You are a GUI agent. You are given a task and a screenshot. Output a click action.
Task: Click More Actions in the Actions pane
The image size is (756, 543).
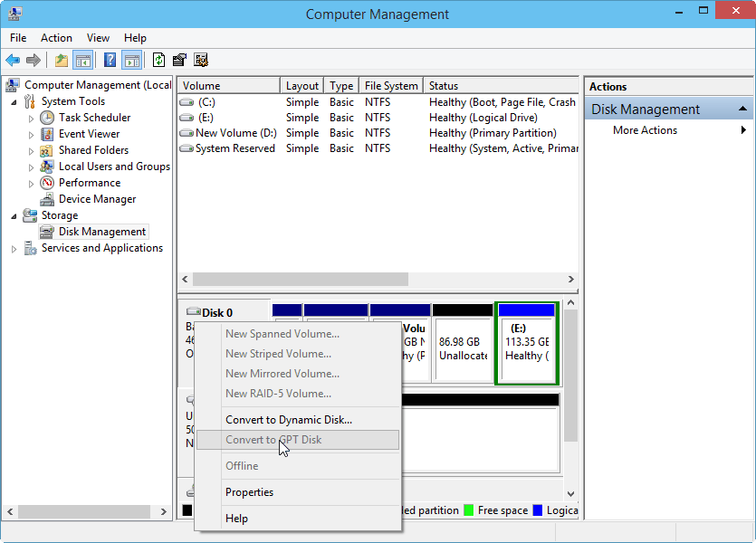pos(645,130)
